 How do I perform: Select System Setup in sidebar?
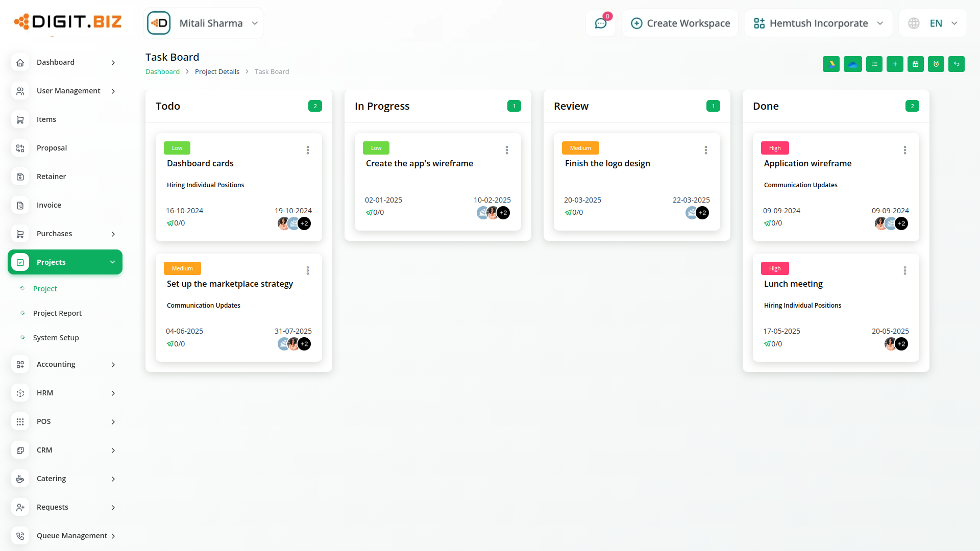pyautogui.click(x=56, y=338)
